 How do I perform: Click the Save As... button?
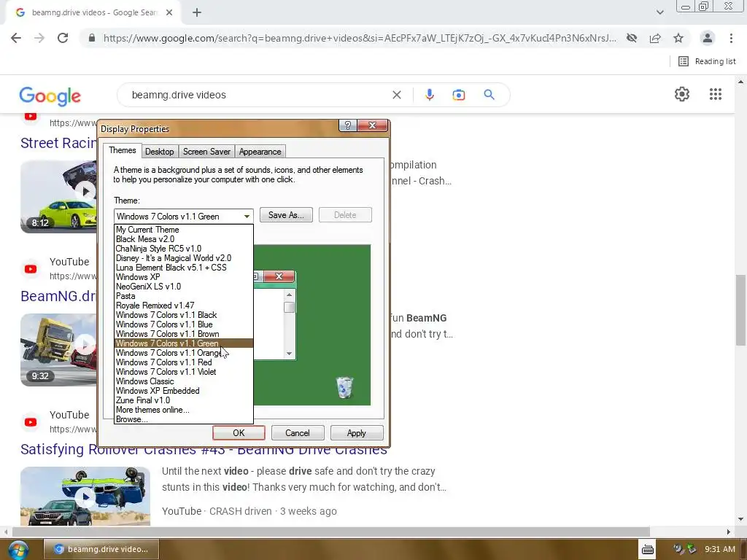coord(286,215)
